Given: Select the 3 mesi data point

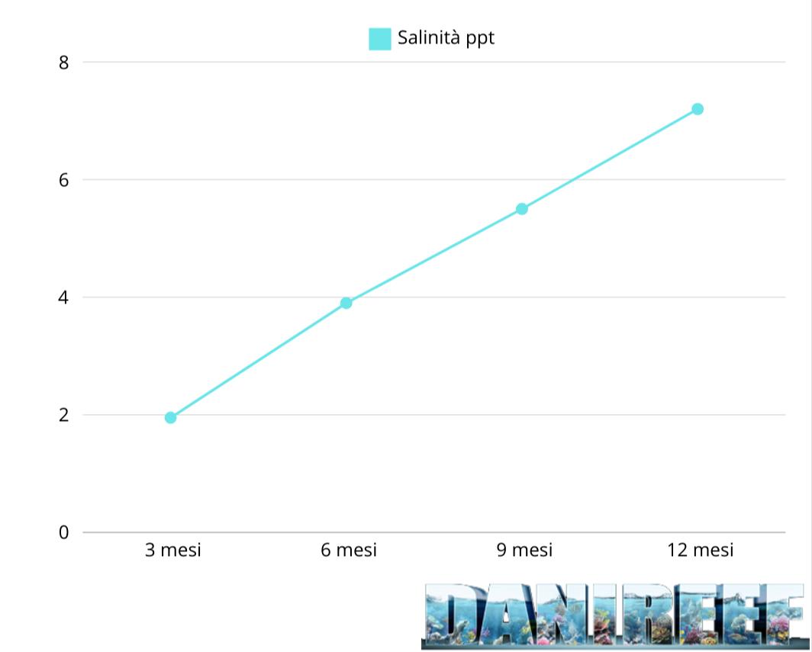Looking at the screenshot, I should pyautogui.click(x=170, y=418).
